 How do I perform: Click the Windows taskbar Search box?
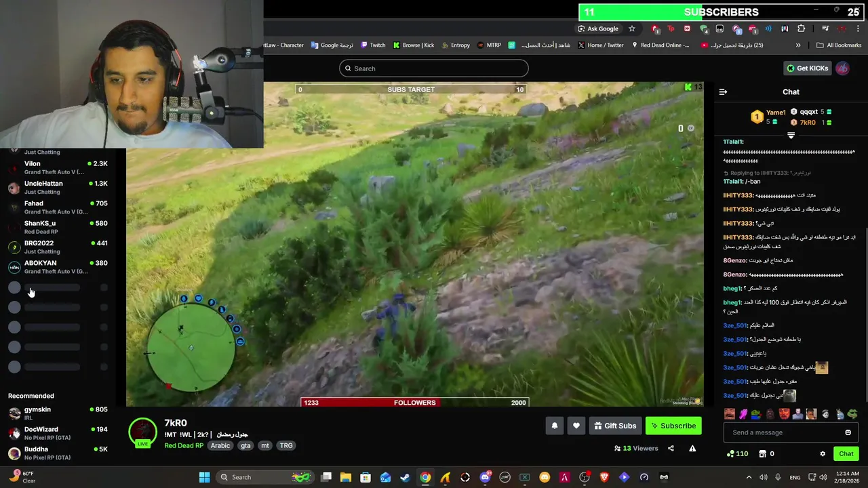click(x=264, y=477)
